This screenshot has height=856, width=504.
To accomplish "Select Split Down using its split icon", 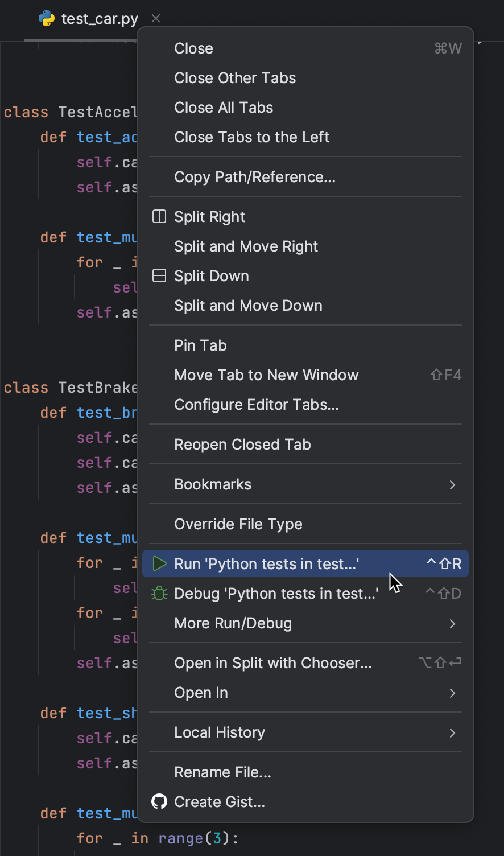I will click(159, 275).
